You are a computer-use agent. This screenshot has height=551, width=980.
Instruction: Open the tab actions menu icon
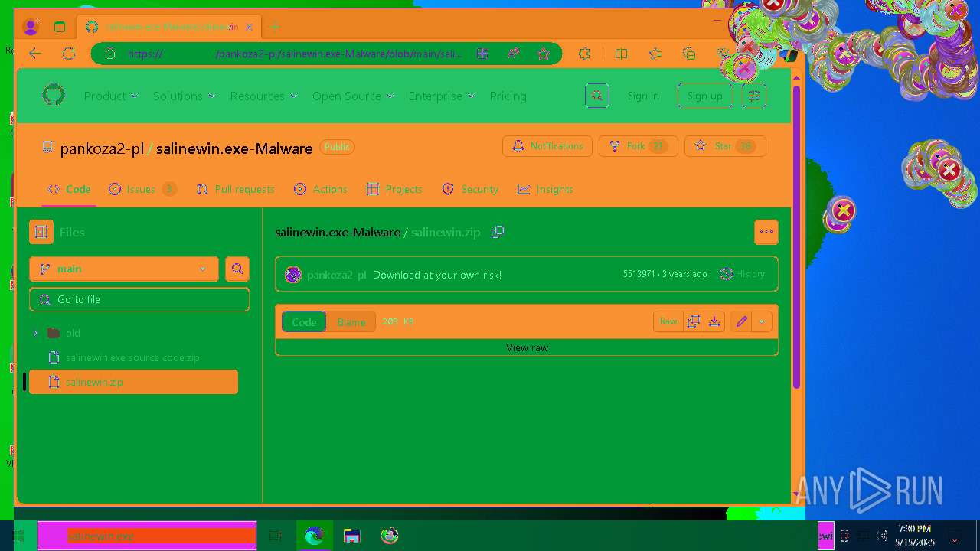60,28
